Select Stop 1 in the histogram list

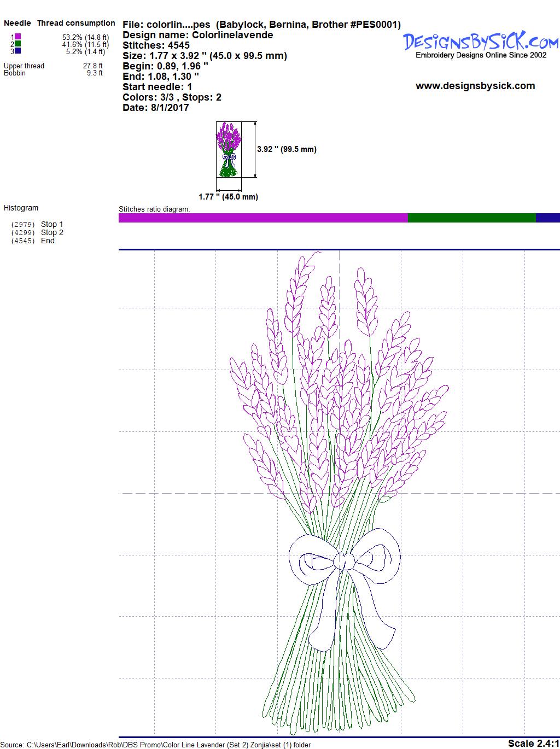click(x=51, y=224)
